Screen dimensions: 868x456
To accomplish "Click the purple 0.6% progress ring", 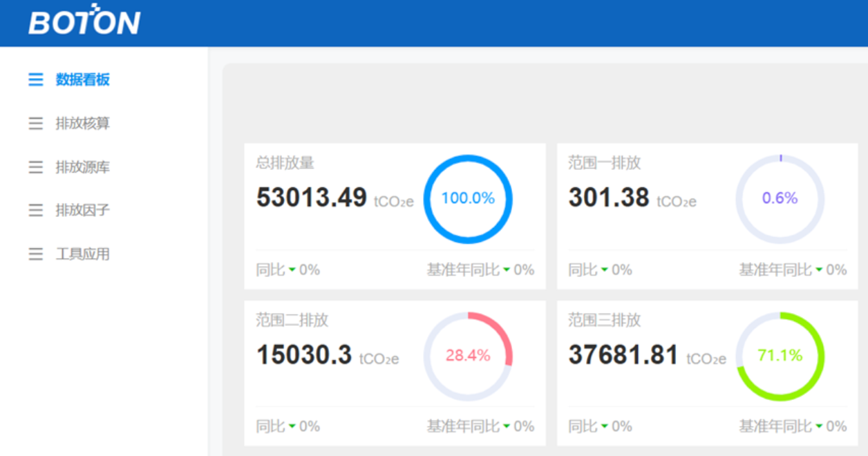I will [780, 199].
